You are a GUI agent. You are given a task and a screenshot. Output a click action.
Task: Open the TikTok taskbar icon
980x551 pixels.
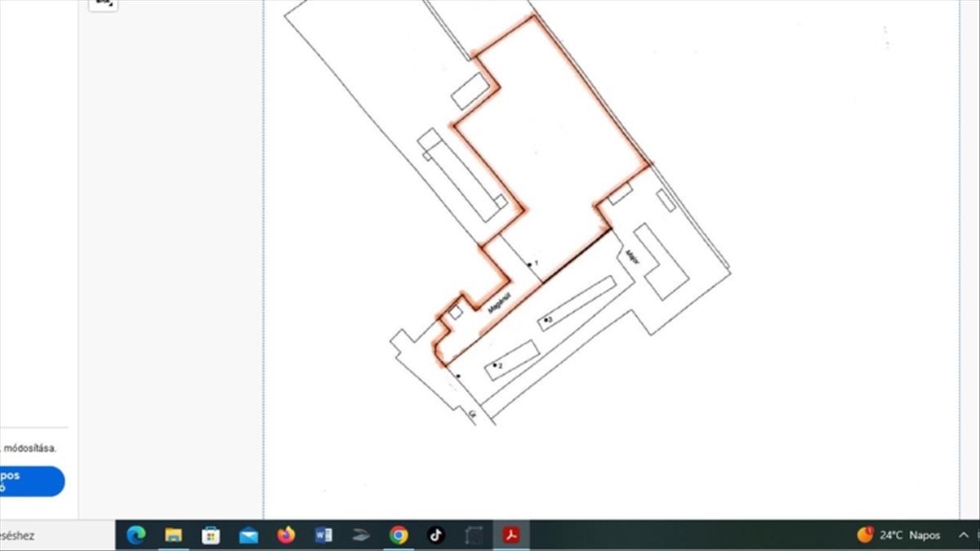436,535
